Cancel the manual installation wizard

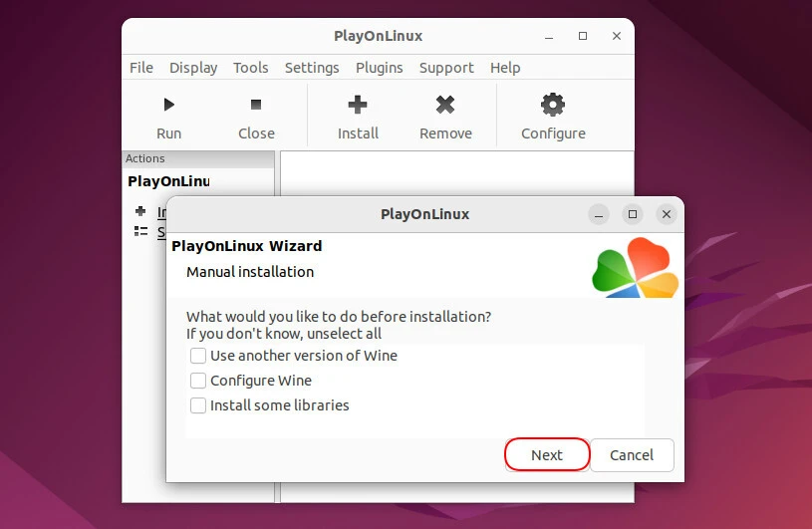632,455
